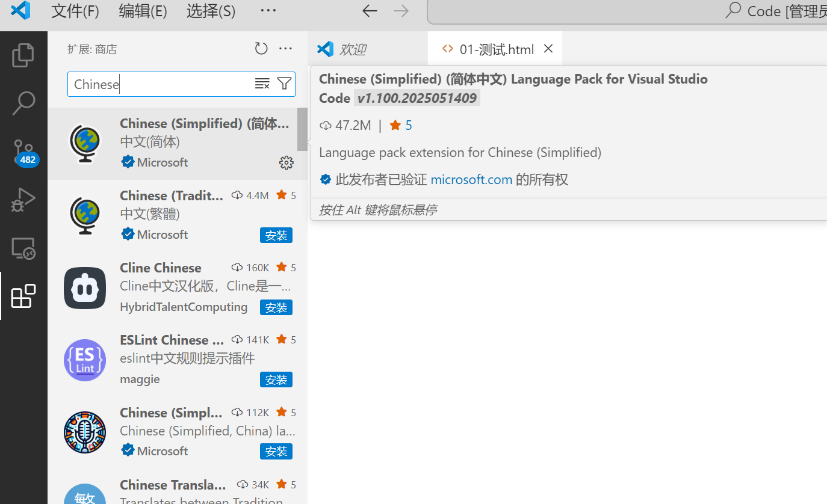Screen dimensions: 827x504
Task: Open the extensions panel more actions menu
Action: (x=285, y=49)
